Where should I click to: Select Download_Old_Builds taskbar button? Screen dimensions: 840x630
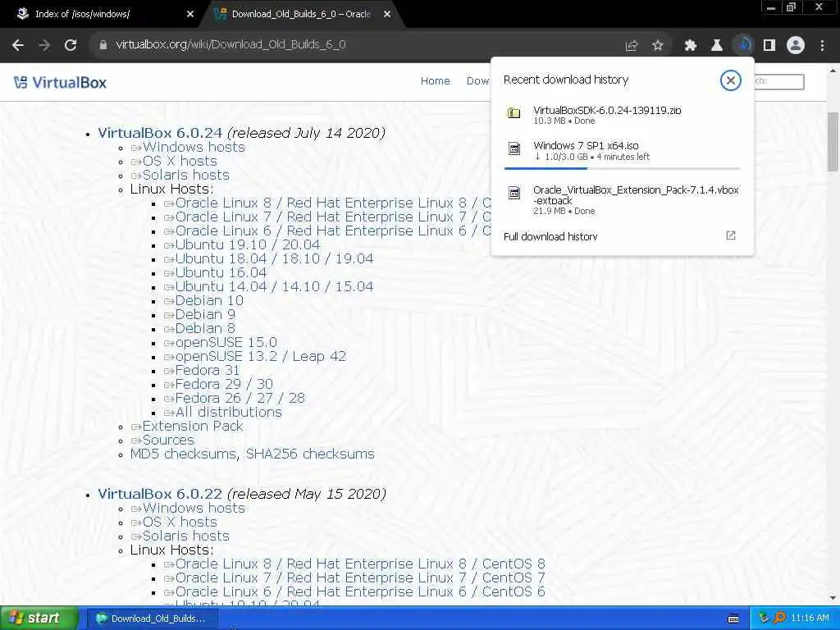click(152, 619)
